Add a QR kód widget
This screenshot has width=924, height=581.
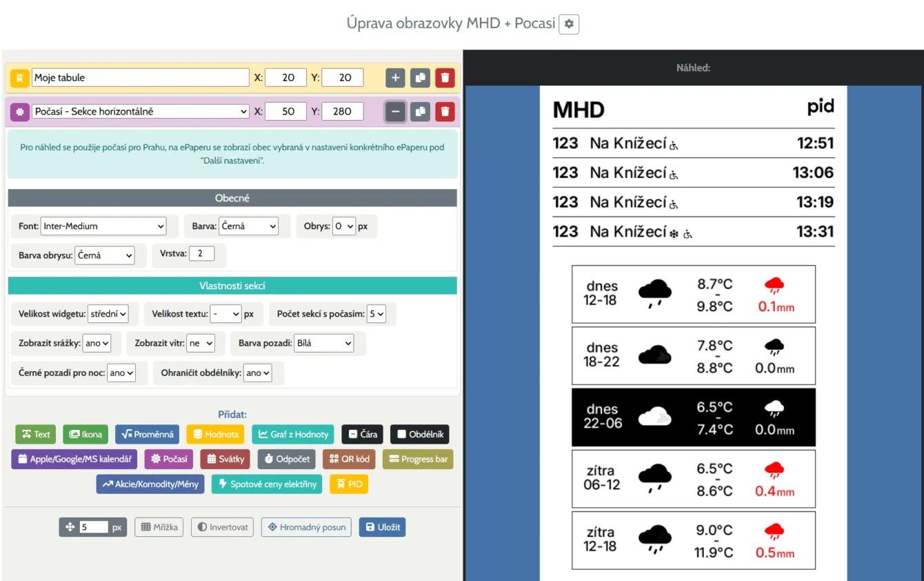349,459
